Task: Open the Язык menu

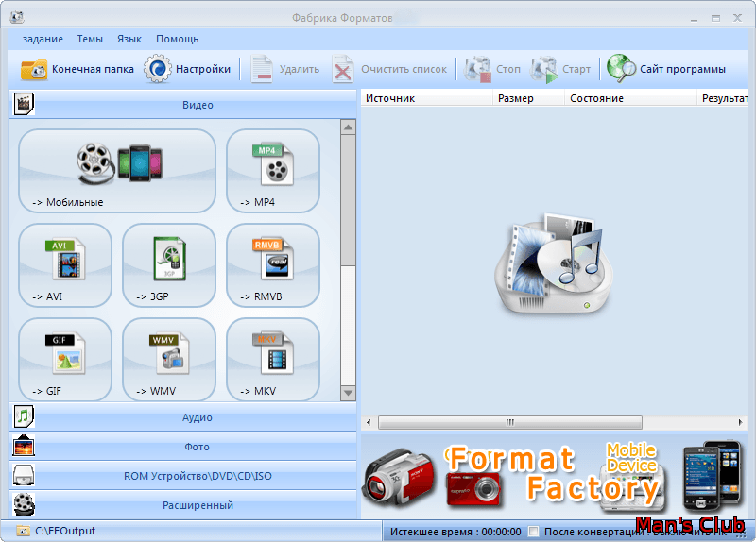Action: 129,39
